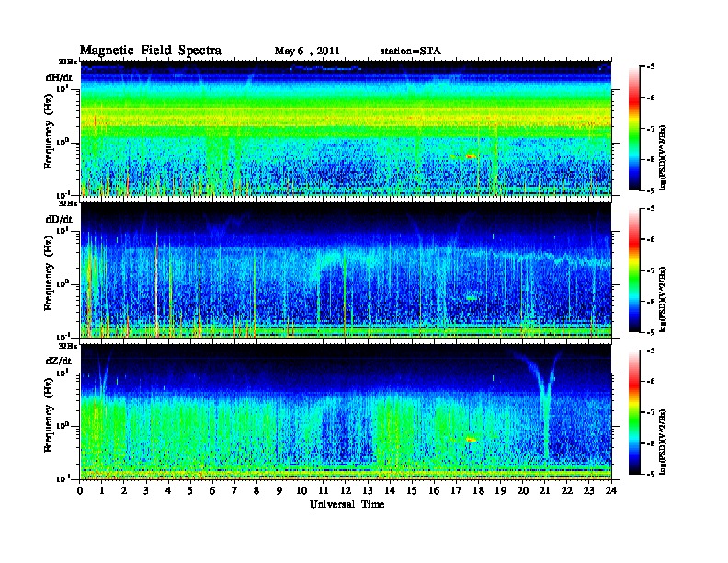This screenshot has height=563, width=728.
Task: Click the hour 12 tick label
Action: coord(345,491)
